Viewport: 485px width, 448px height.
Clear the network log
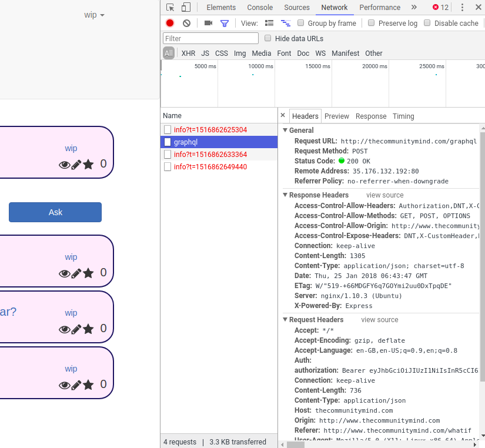click(x=186, y=23)
